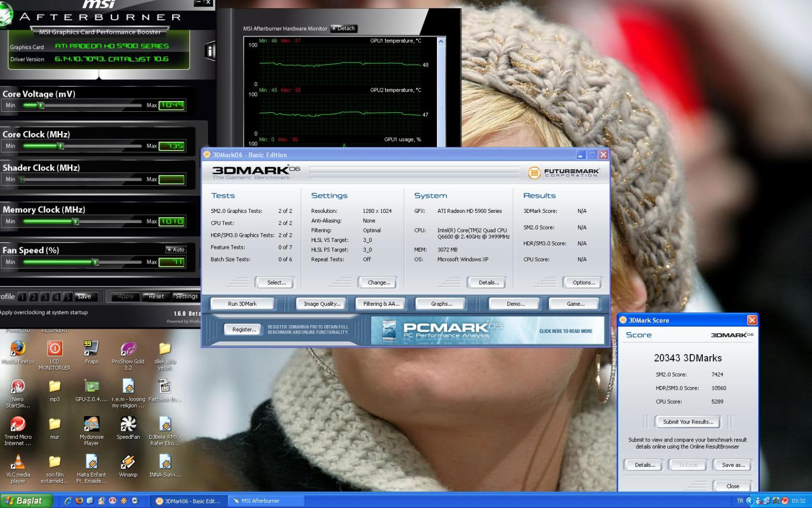The image size is (812, 508).
Task: Click the Game button in 3DMark06
Action: tap(575, 304)
